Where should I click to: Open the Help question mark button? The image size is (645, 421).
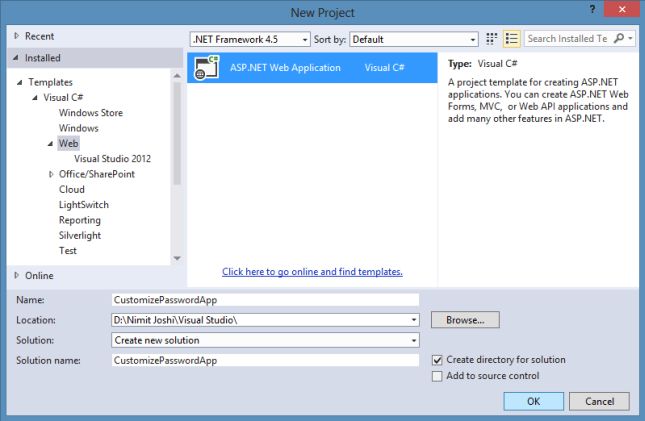592,9
